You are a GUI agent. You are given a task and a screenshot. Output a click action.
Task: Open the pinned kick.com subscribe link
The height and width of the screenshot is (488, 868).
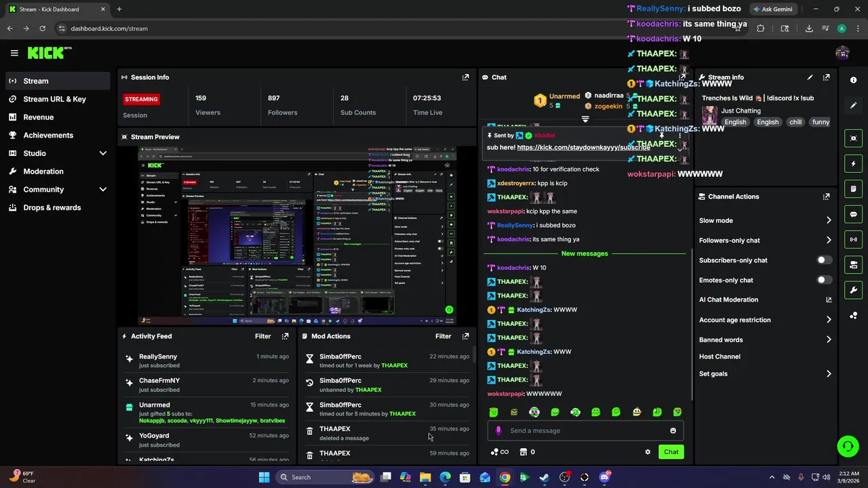tap(583, 147)
